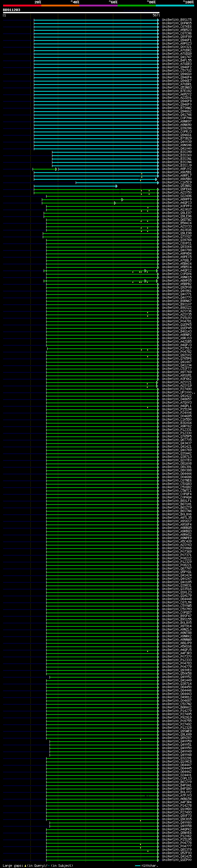The image size is (197, 868).
Task: Select hit UniRef100_Q9C8S5
Action: tap(177, 819)
